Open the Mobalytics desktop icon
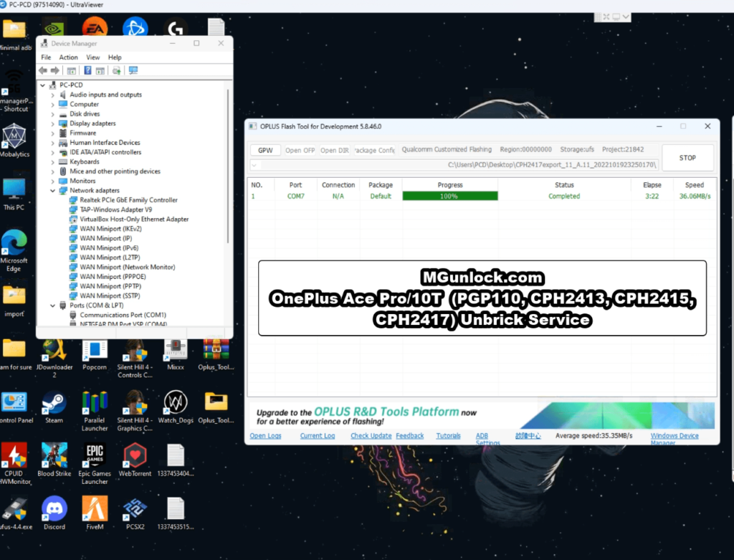Screen dimensions: 734x560 pos(14,141)
